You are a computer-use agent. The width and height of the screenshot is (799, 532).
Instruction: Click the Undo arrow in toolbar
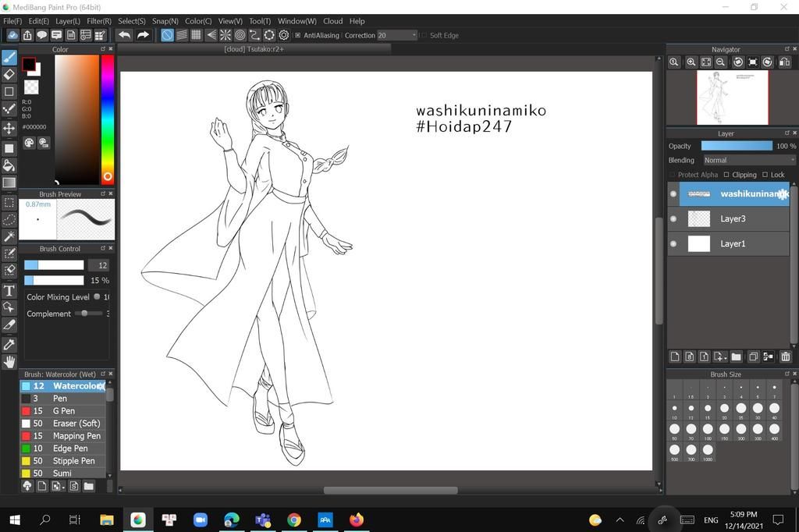coord(124,35)
